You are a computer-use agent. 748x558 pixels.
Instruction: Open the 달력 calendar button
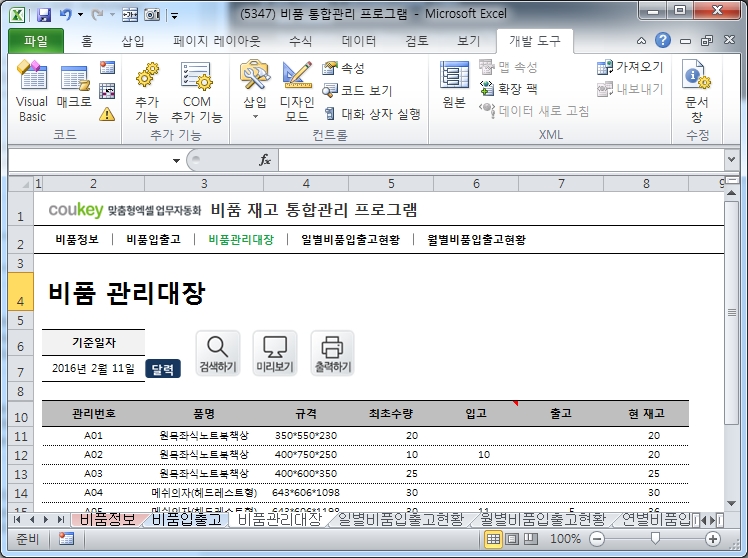click(x=163, y=369)
